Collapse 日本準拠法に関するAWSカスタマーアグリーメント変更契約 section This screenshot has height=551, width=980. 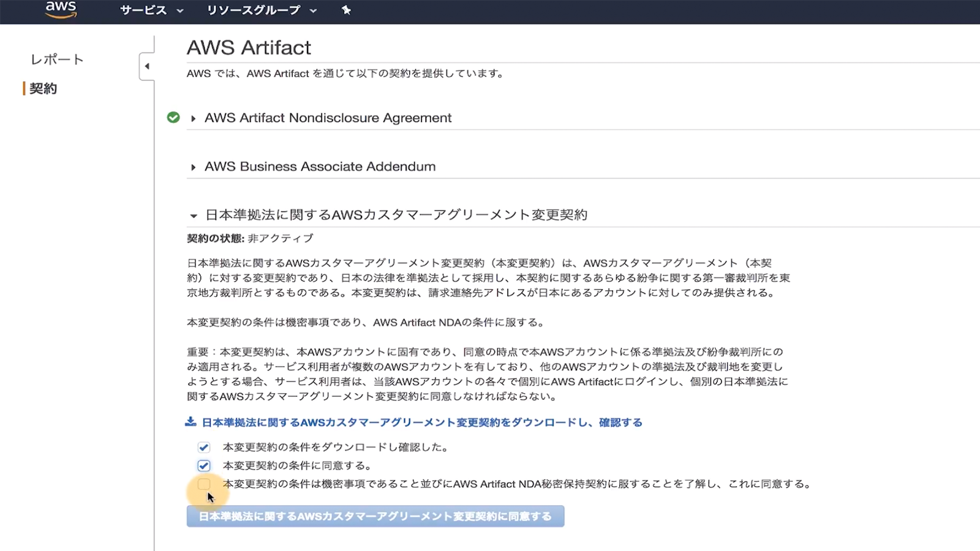coord(388,215)
